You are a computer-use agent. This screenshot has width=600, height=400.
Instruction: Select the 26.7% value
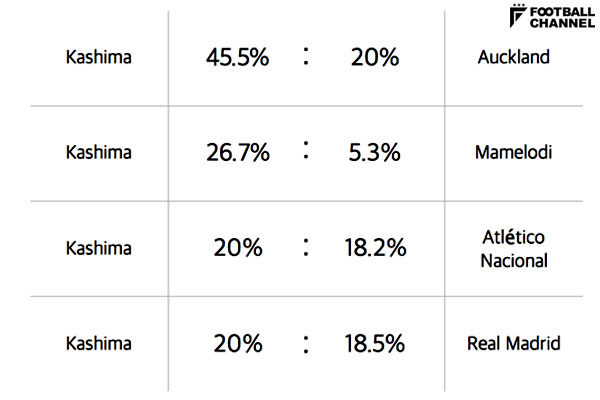tap(237, 154)
